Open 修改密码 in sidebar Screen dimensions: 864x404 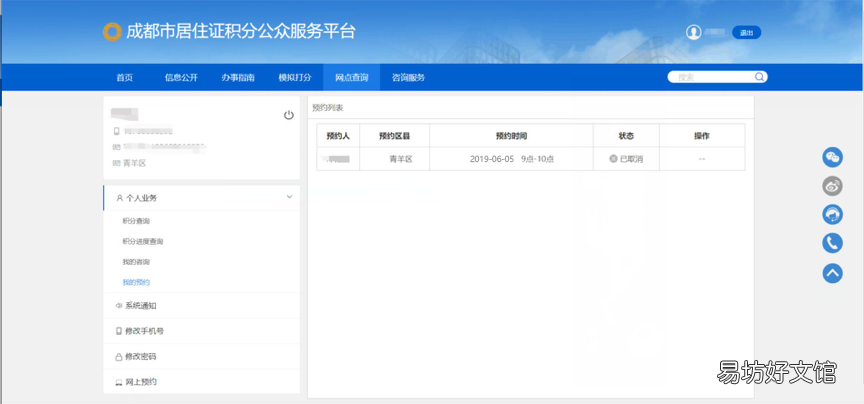[x=141, y=357]
